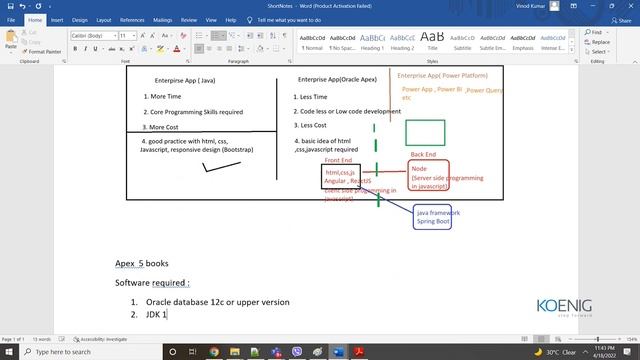The height and width of the screenshot is (360, 640).
Task: Click the Numbering list icon
Action: click(216, 36)
